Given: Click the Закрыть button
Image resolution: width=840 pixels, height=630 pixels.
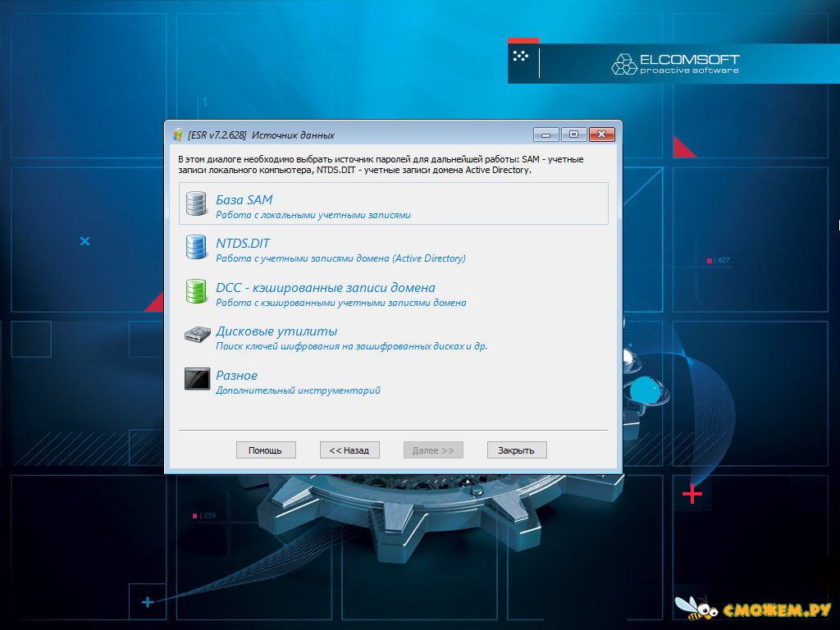Looking at the screenshot, I should coord(517,450).
